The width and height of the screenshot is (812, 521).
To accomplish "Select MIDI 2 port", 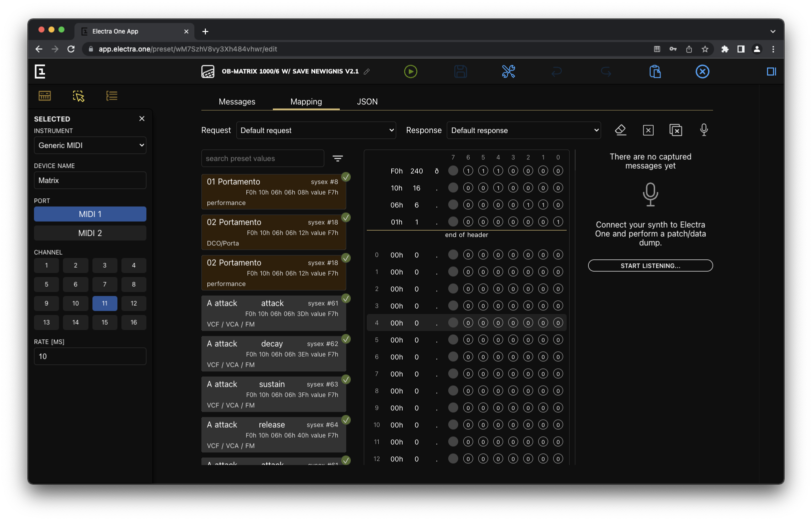I will pyautogui.click(x=90, y=233).
